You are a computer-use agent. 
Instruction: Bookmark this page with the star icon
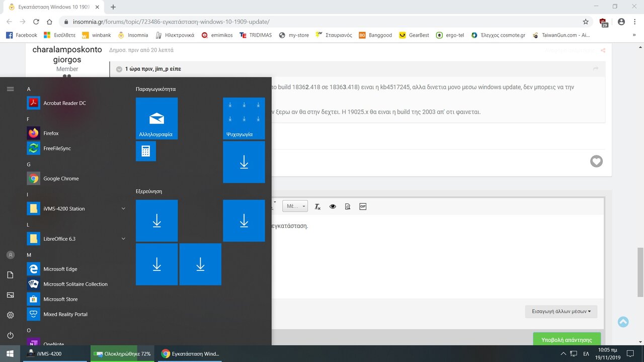586,22
